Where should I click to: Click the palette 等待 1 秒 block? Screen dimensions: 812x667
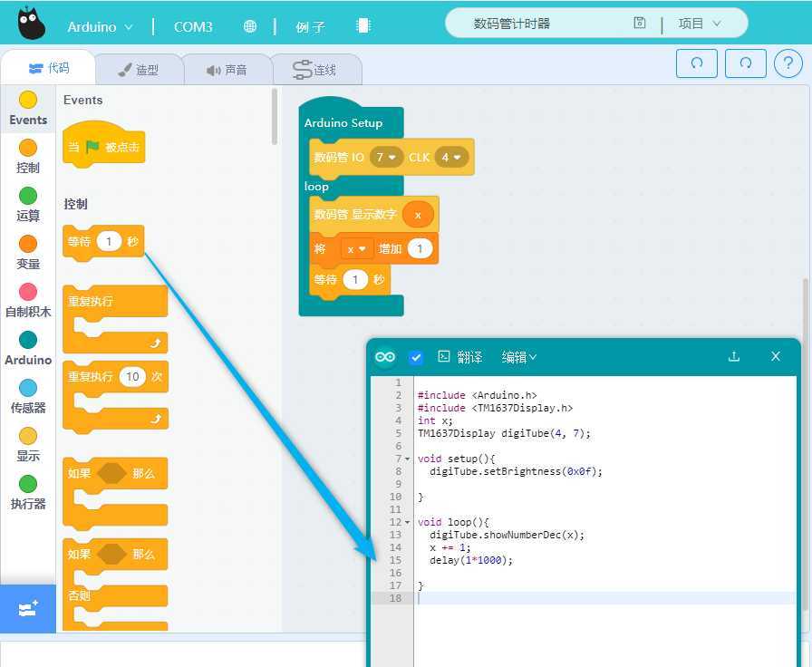[103, 242]
